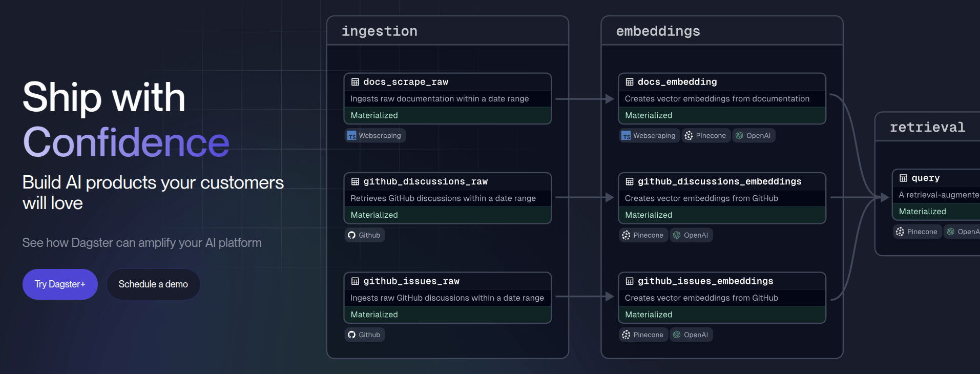This screenshot has height=374, width=980.
Task: Click the query asset table icon
Action: [x=903, y=178]
